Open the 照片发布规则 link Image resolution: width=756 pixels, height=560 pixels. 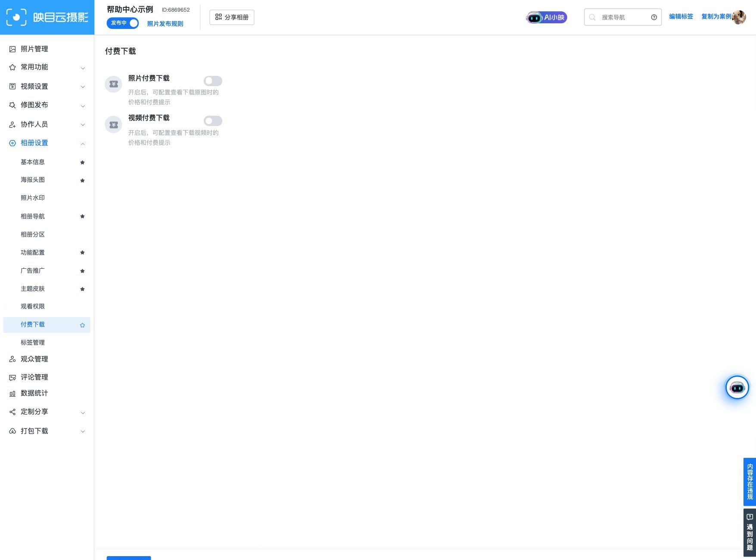(x=165, y=24)
